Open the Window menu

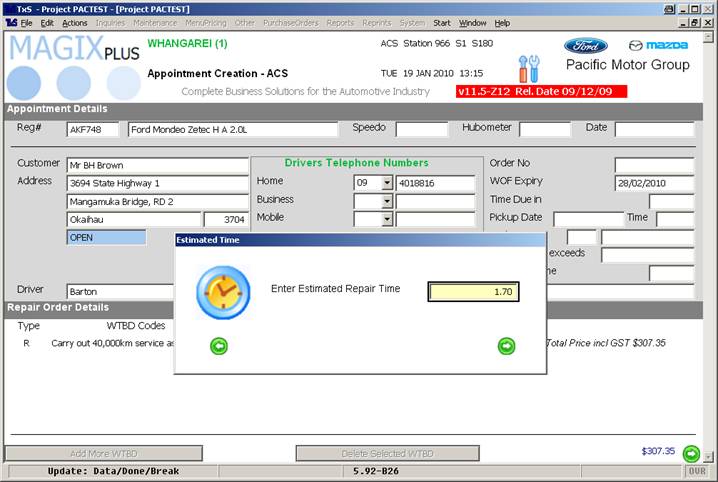[472, 22]
